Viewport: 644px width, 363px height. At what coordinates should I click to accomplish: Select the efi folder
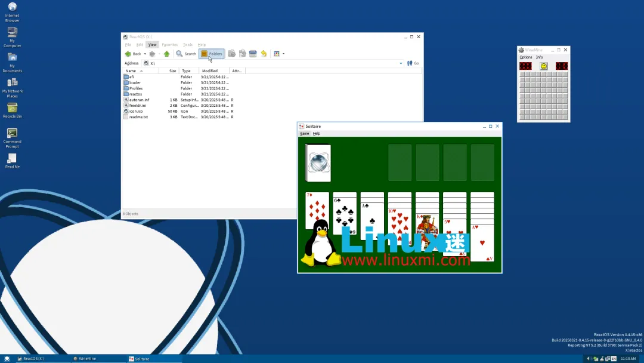click(x=129, y=77)
